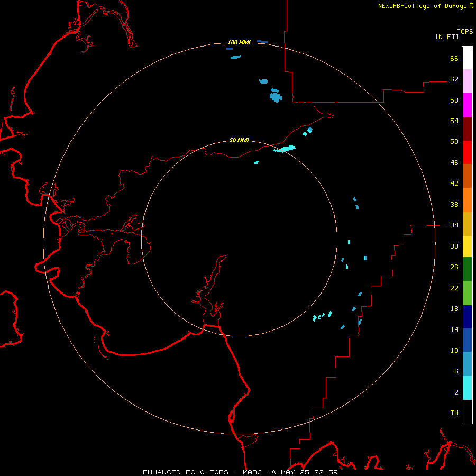Select the black TH threshold band

pos(467,411)
